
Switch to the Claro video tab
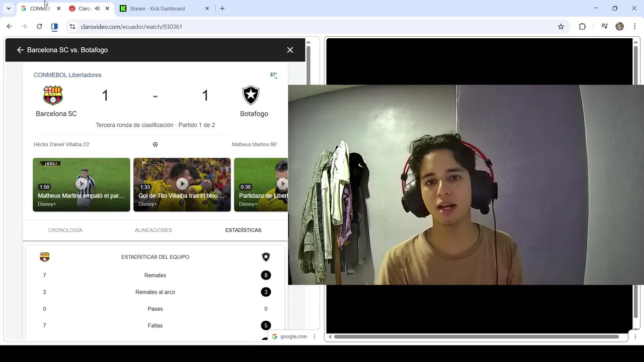pos(84,9)
